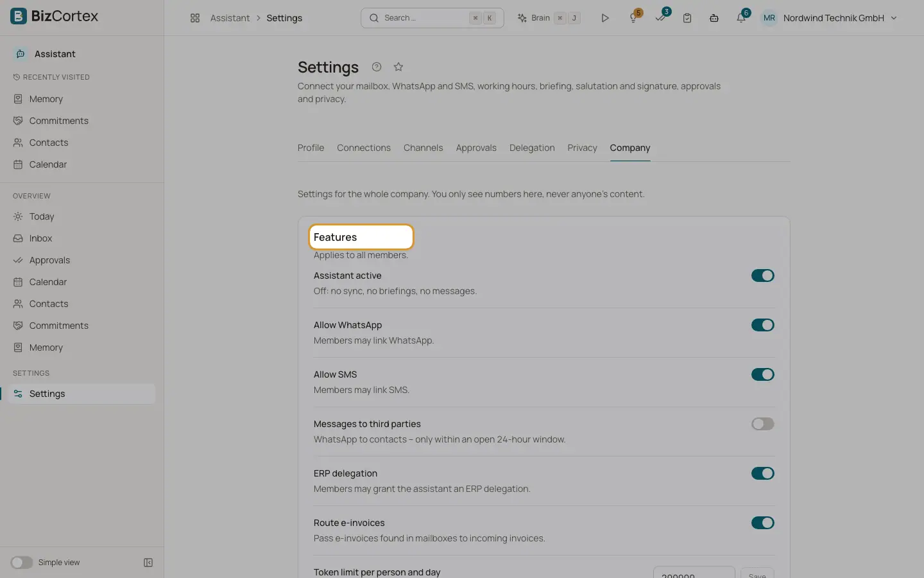Open the apps grid icon beside the breadcrumb

[195, 18]
